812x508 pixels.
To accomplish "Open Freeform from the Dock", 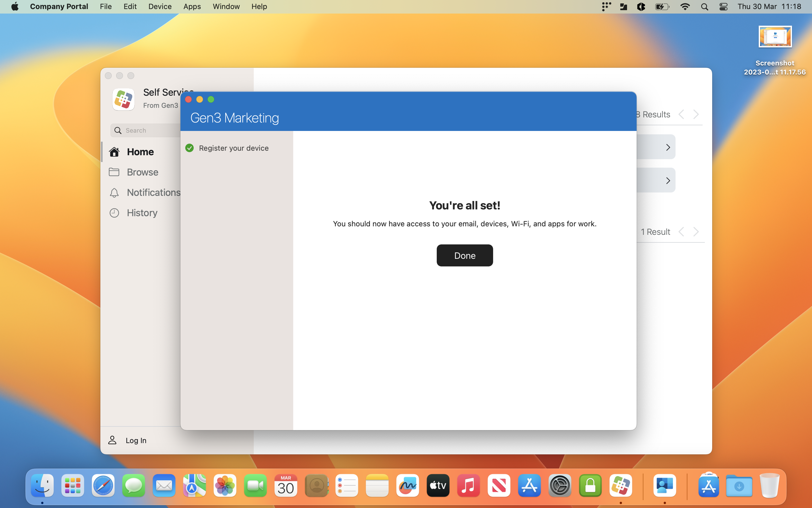I will click(x=408, y=485).
